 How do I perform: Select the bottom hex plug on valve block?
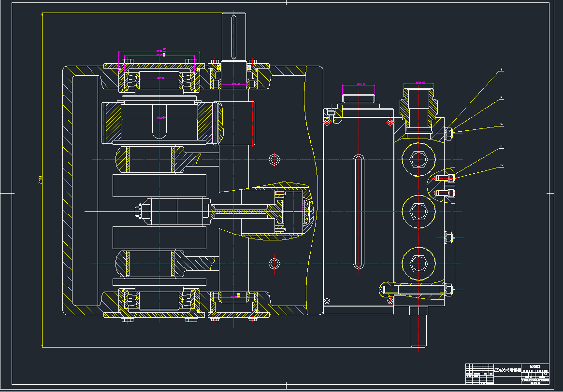click(x=418, y=264)
